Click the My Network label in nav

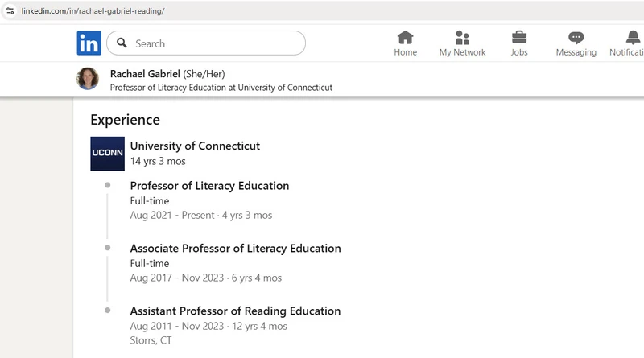[x=462, y=52]
